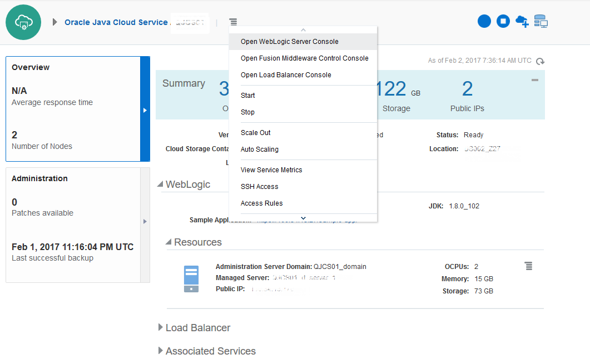
Task: Select View Service Metrics menu entry
Action: coord(303,170)
